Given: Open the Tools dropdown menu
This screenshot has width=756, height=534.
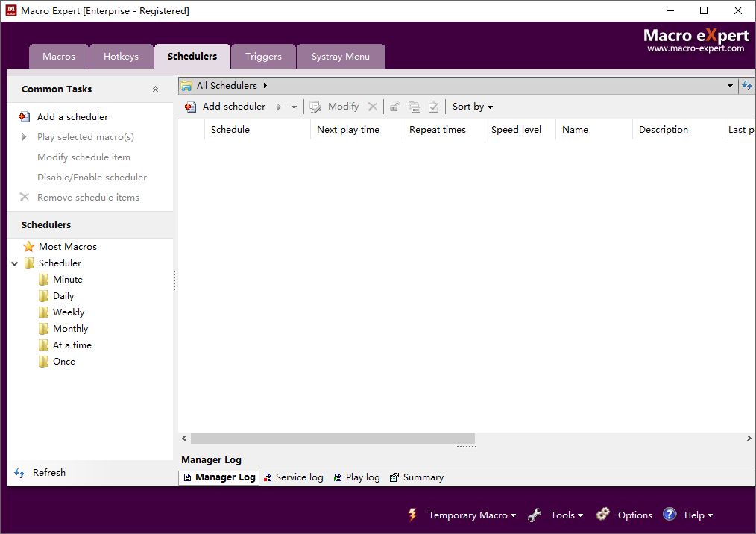Looking at the screenshot, I should click(x=567, y=515).
